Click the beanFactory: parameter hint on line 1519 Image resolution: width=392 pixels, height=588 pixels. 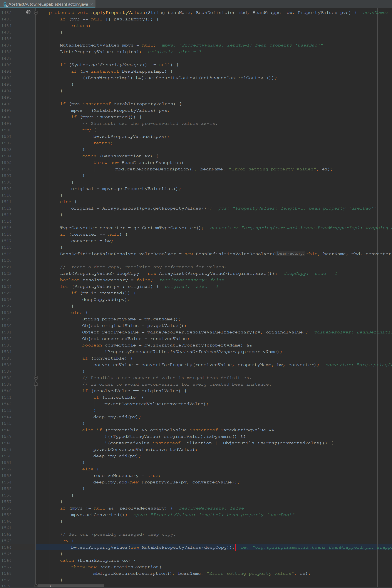click(290, 253)
